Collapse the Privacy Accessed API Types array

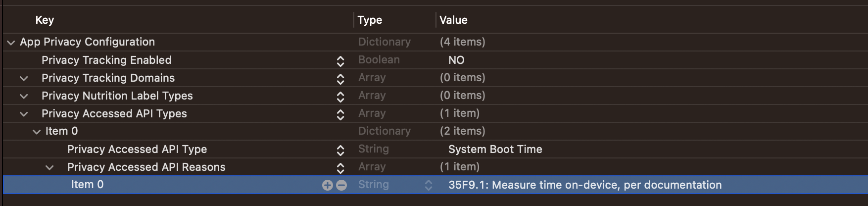(24, 114)
